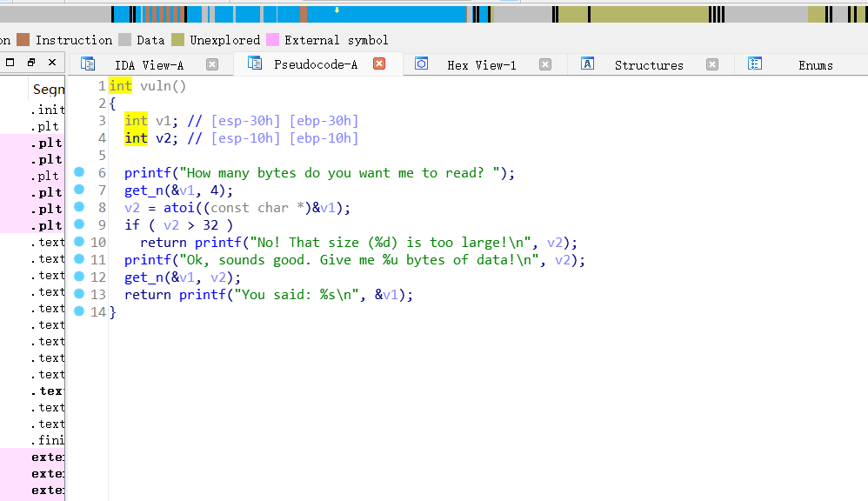The width and height of the screenshot is (868, 501).
Task: Select the .fini segment row
Action: (x=48, y=440)
